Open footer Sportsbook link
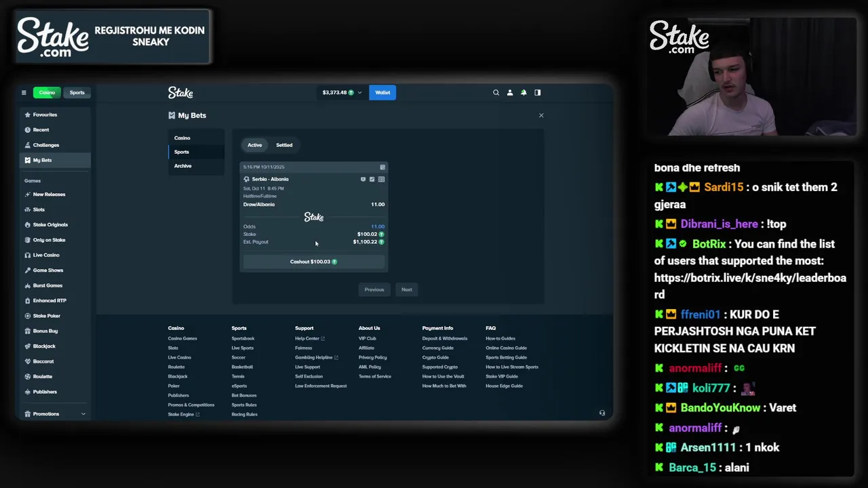This screenshot has width=868, height=488. 243,338
